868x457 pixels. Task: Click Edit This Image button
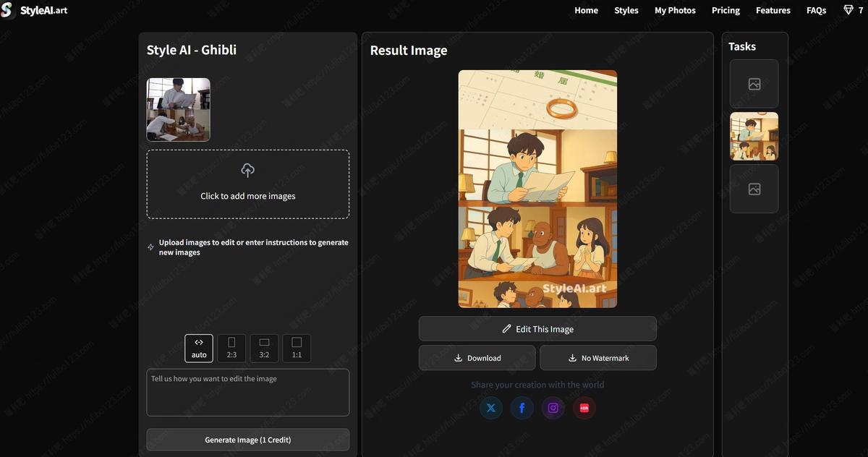(537, 329)
